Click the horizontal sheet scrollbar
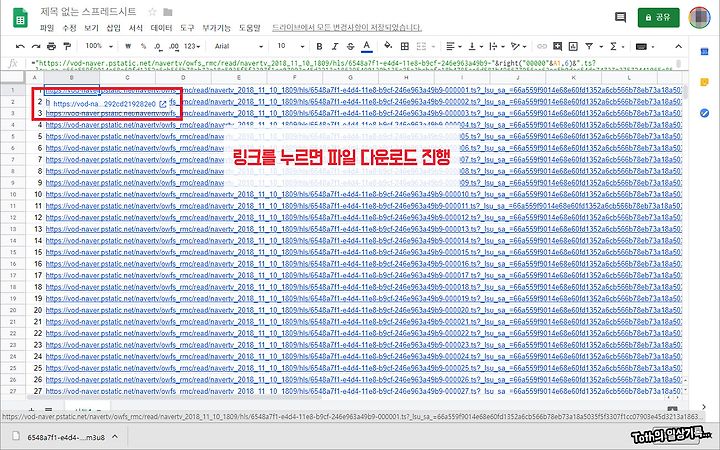This screenshot has width=720, height=450. [174, 398]
